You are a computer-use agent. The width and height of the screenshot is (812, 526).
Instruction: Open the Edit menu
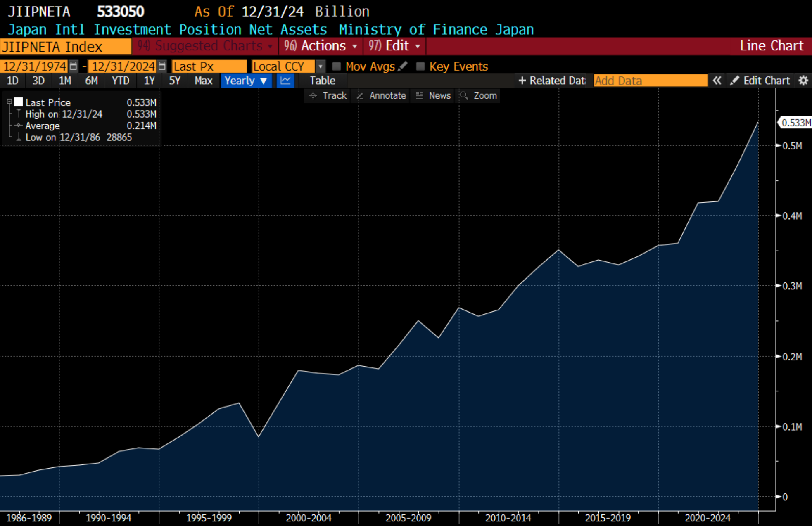pyautogui.click(x=394, y=46)
